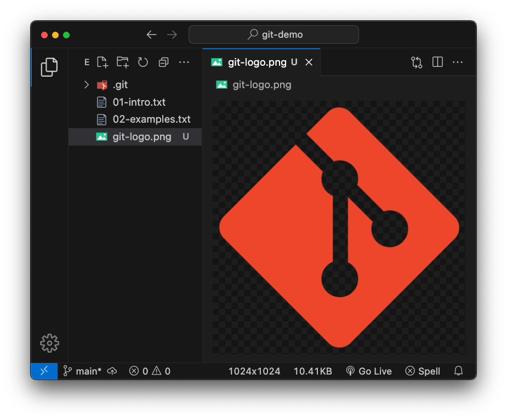Click the 1024x1024 image dimensions

[x=254, y=371]
